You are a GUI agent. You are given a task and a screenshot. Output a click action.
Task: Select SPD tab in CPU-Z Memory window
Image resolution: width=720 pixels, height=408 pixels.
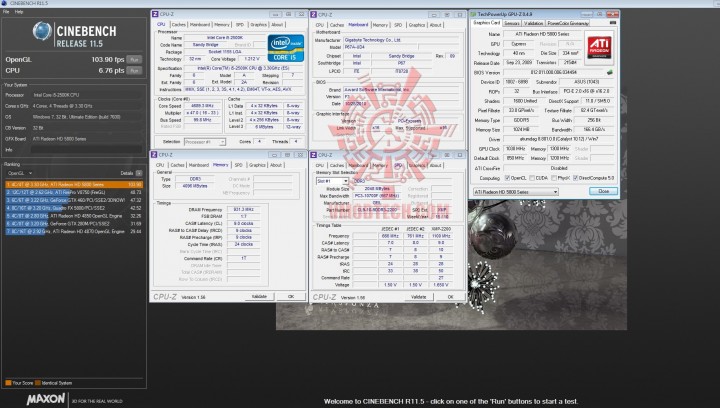pyautogui.click(x=238, y=165)
